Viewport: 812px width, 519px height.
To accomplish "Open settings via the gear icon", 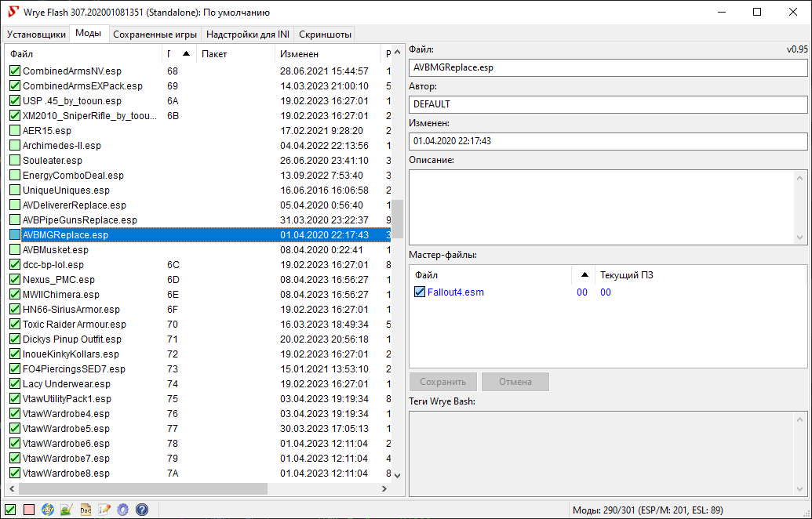I will click(123, 510).
